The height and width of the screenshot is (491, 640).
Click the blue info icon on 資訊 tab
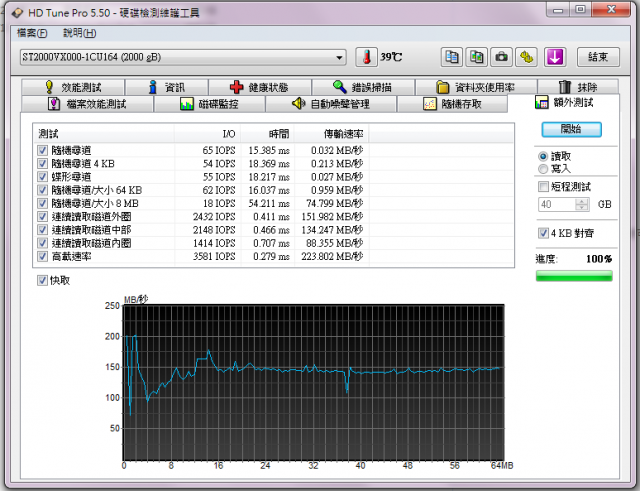pyautogui.click(x=153, y=87)
